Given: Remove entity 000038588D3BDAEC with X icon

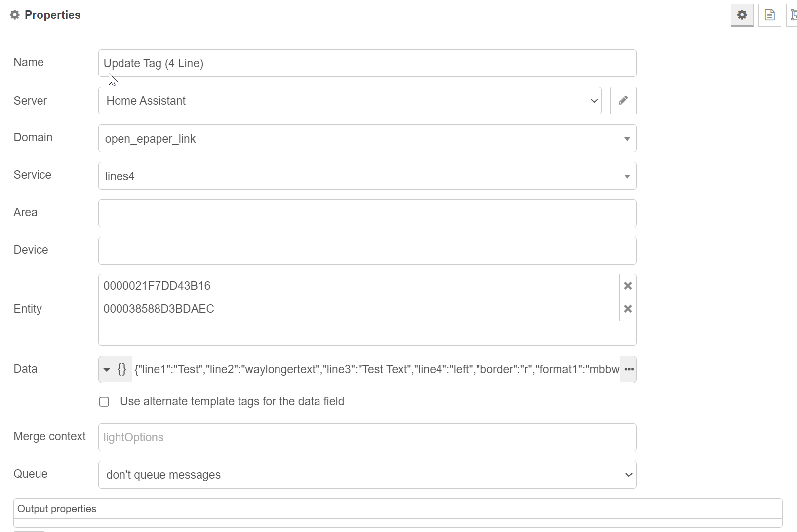Looking at the screenshot, I should click(628, 309).
